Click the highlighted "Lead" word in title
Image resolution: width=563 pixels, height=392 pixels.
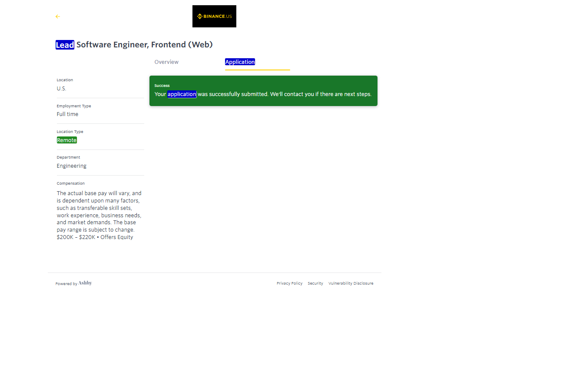pos(65,45)
